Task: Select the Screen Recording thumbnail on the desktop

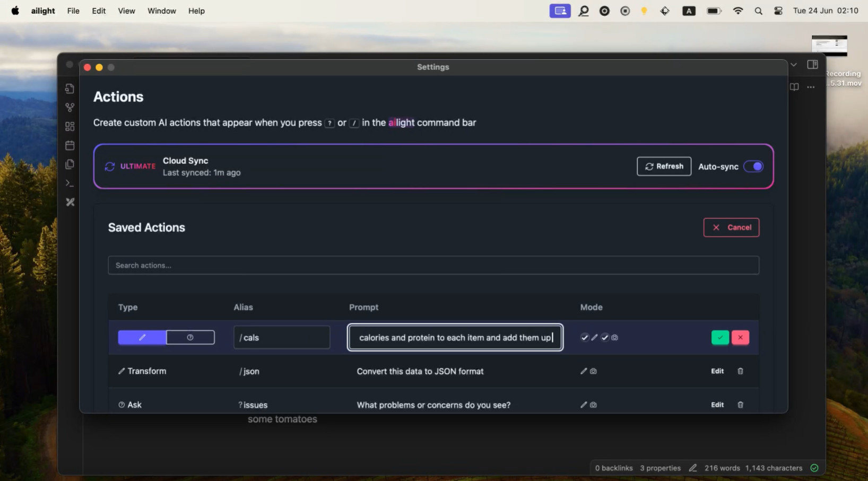Action: (829, 46)
